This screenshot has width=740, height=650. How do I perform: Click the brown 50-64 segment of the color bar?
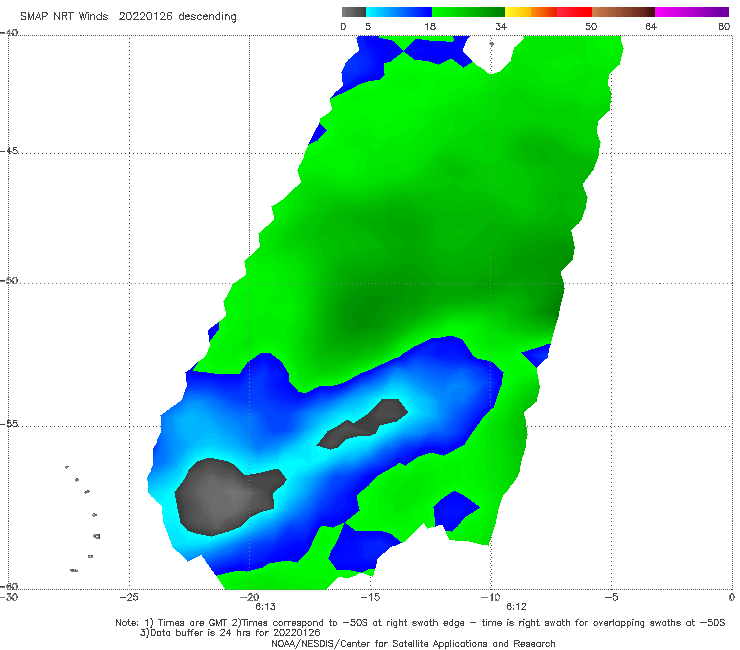point(623,12)
